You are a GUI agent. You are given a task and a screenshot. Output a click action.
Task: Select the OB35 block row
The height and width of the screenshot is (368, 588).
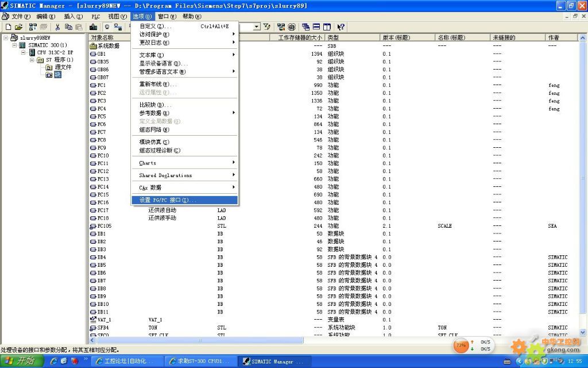point(334,62)
